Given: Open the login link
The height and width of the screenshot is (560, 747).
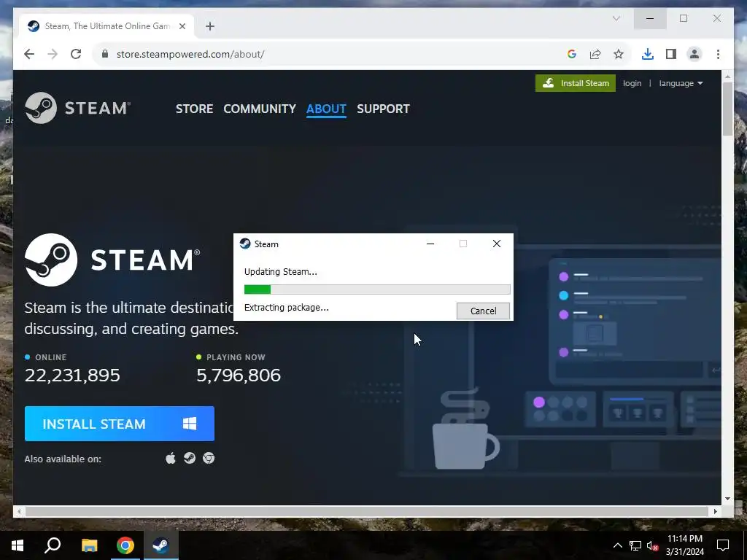Looking at the screenshot, I should coord(632,83).
